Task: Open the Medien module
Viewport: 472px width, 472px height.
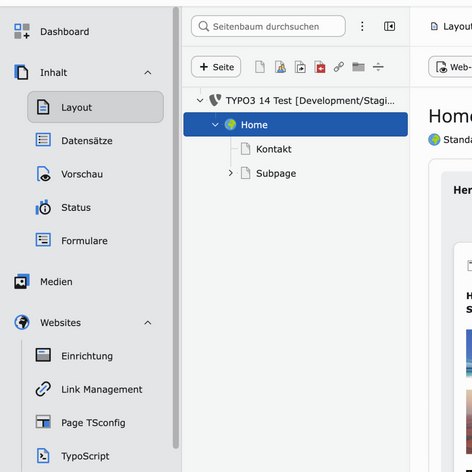Action: (56, 282)
